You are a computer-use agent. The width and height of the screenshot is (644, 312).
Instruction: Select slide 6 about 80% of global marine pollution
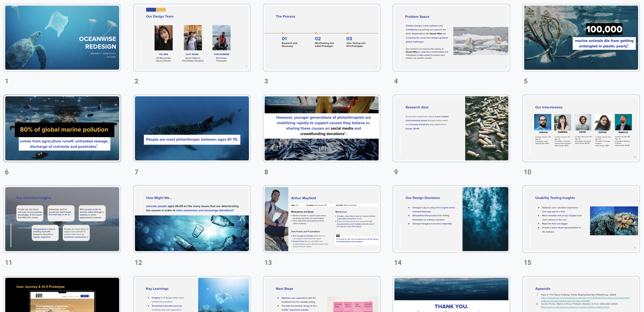(x=62, y=128)
